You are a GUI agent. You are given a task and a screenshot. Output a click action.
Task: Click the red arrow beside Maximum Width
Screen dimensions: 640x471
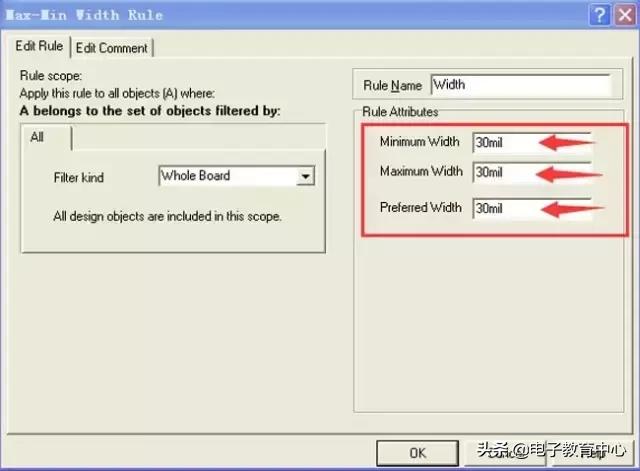click(570, 174)
